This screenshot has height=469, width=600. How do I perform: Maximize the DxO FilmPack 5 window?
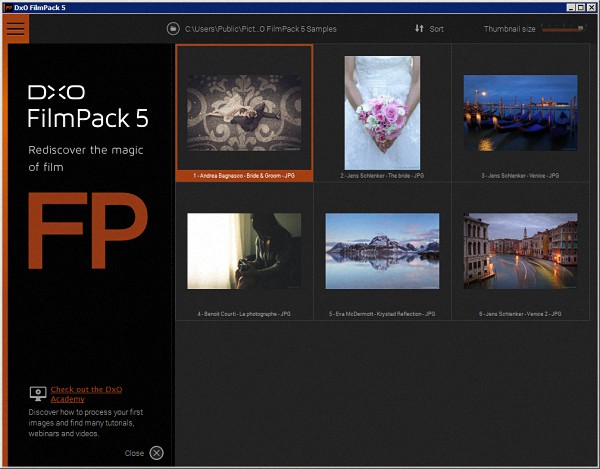580,7
